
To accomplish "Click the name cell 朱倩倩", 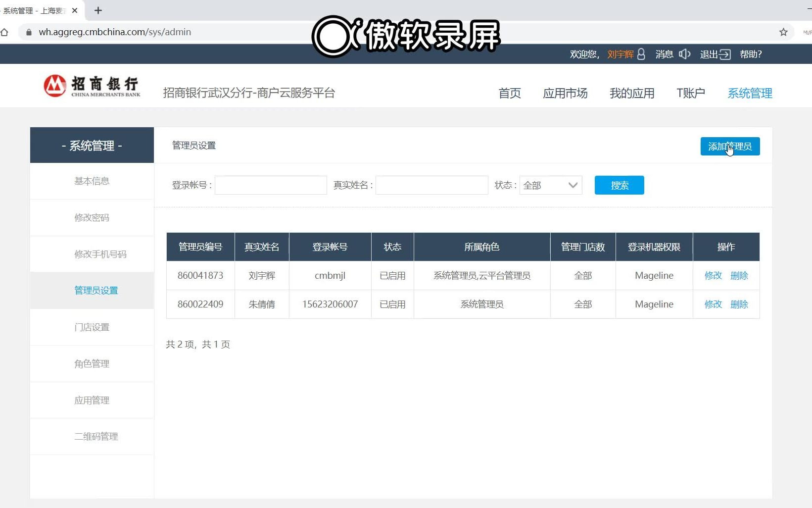I will point(262,305).
